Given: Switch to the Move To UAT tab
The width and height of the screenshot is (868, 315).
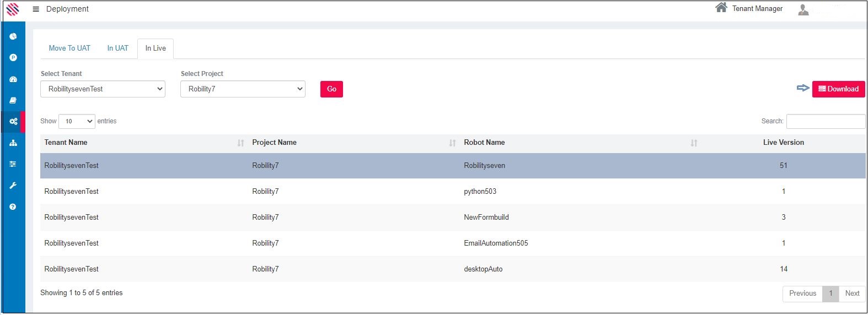Looking at the screenshot, I should tap(69, 48).
